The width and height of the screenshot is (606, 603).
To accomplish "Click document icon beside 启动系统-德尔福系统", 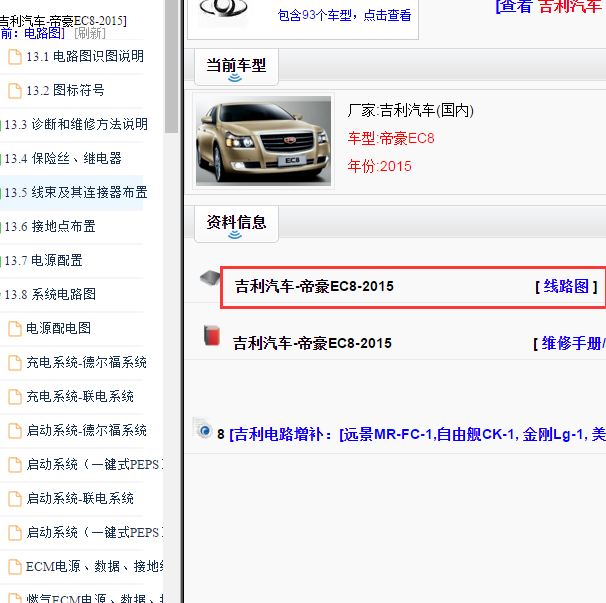I will (x=15, y=431).
